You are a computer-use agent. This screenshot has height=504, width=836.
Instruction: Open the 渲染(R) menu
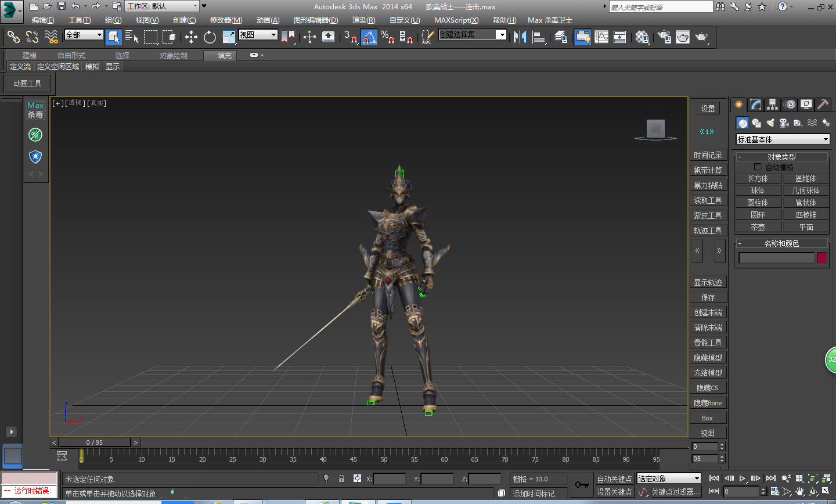(x=363, y=20)
